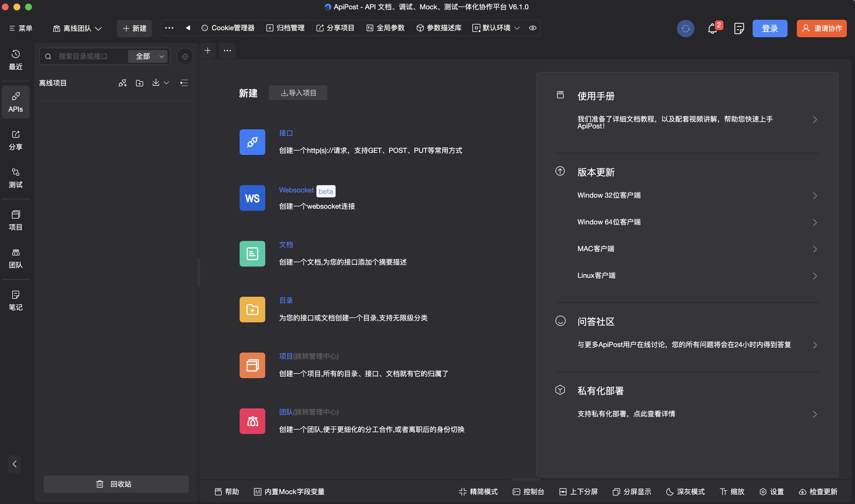Expand the import options chevron beside download icon

pos(166,83)
